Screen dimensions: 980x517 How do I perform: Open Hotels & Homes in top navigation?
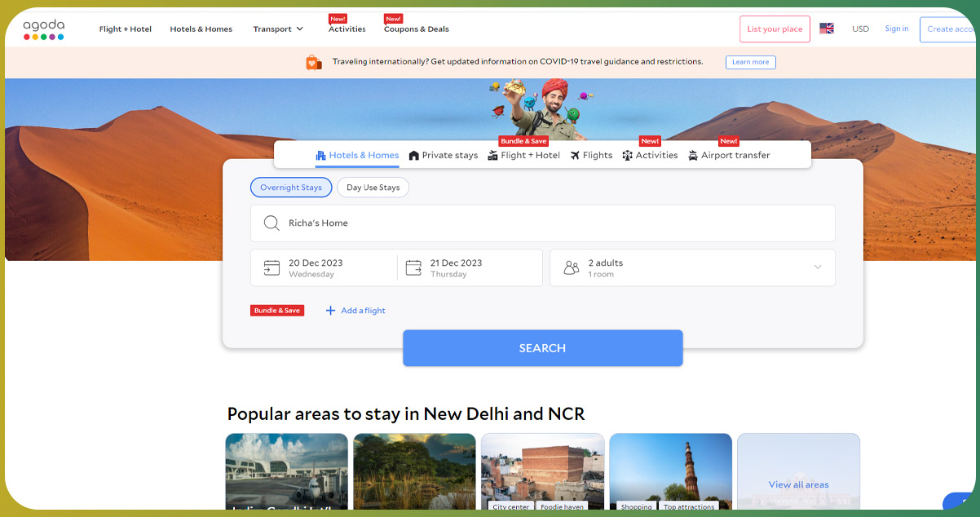(x=201, y=29)
